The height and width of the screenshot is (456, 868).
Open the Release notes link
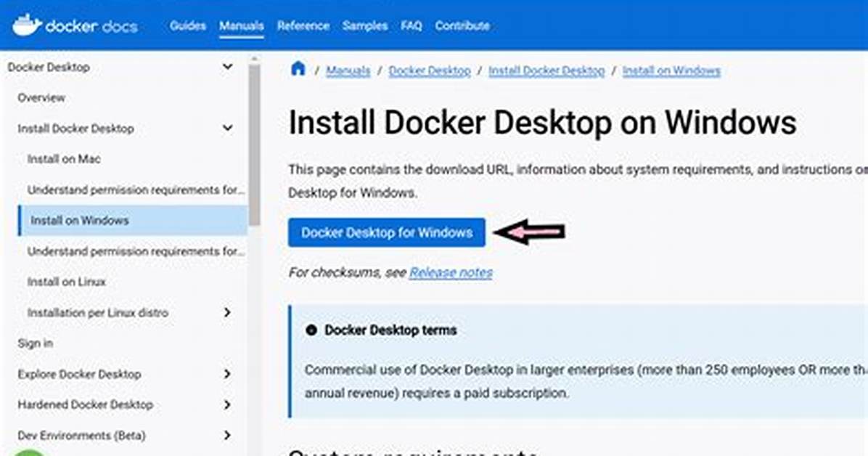451,272
